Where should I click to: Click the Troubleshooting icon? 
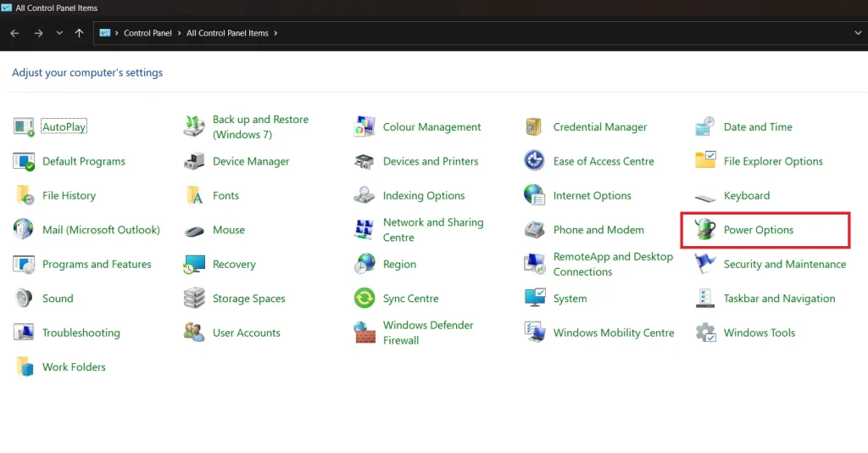pos(24,333)
